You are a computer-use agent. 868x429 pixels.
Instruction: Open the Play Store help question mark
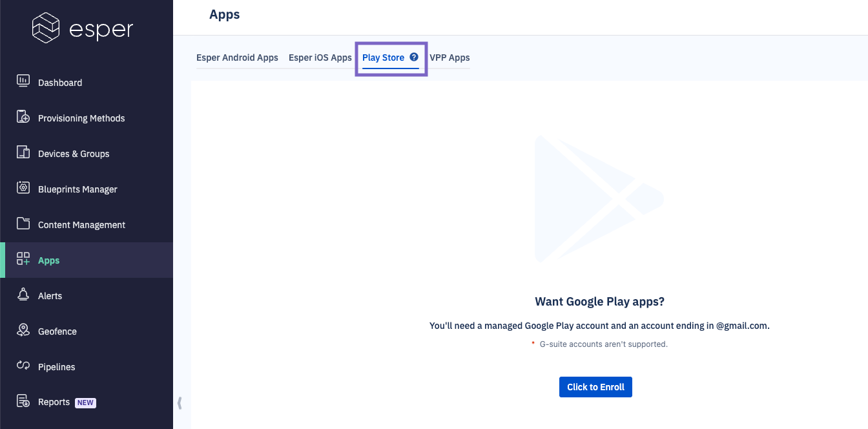pos(414,57)
